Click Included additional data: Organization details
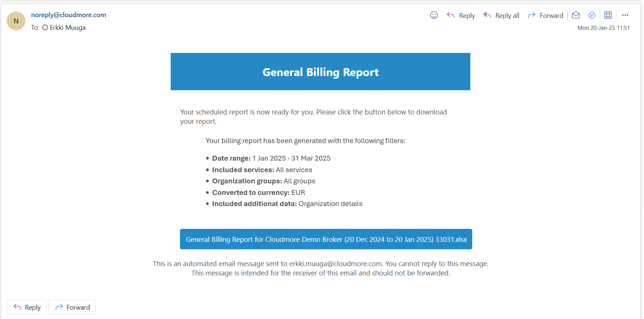Image resolution: width=644 pixels, height=319 pixels. pyautogui.click(x=287, y=204)
